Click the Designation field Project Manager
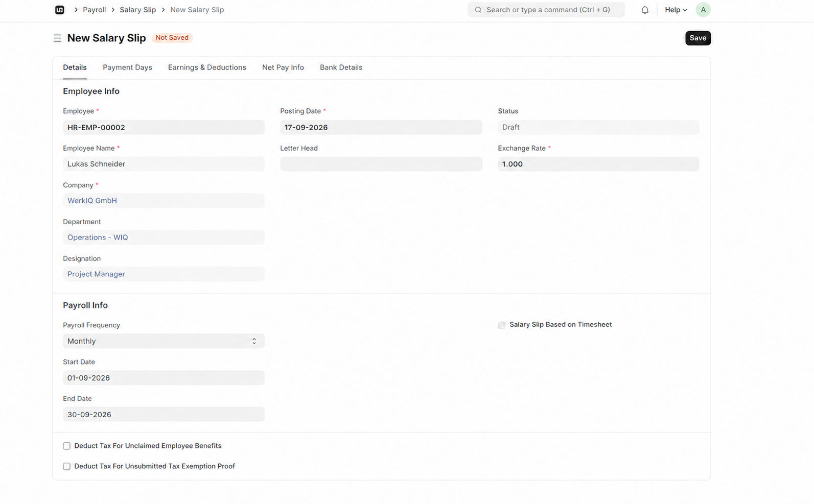 coord(164,274)
